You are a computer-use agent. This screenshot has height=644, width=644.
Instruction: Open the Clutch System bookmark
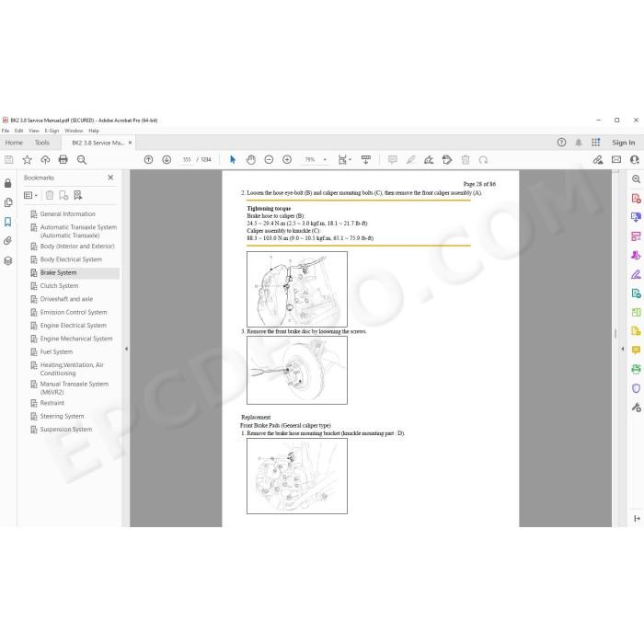pos(59,286)
